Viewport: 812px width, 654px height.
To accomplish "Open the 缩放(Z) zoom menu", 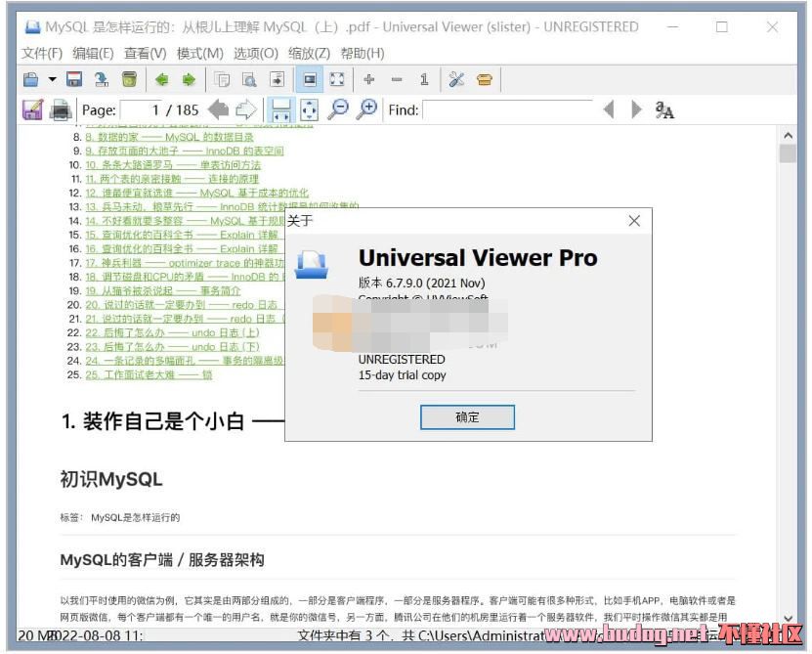I will [309, 53].
